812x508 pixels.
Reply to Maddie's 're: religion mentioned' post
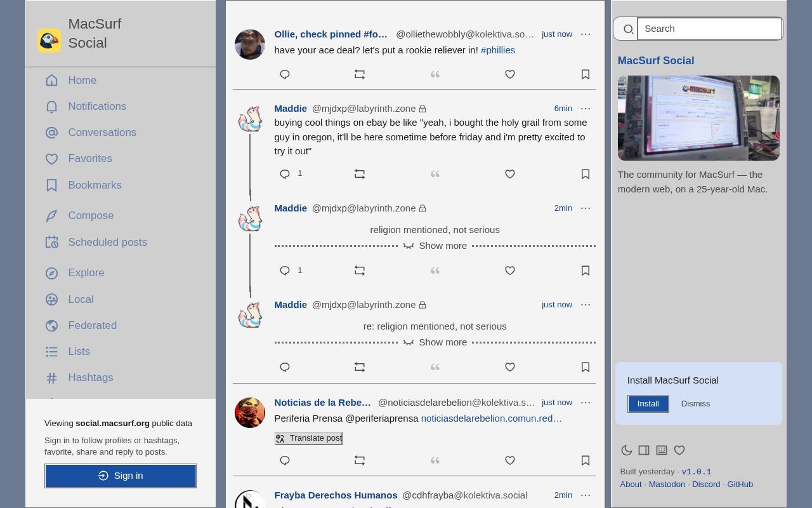[285, 367]
